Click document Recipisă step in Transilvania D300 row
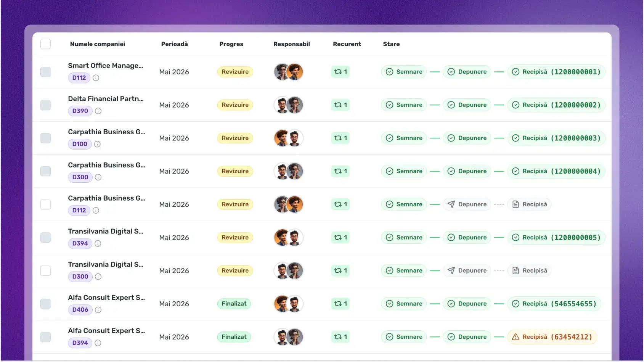The image size is (644, 362). (529, 270)
